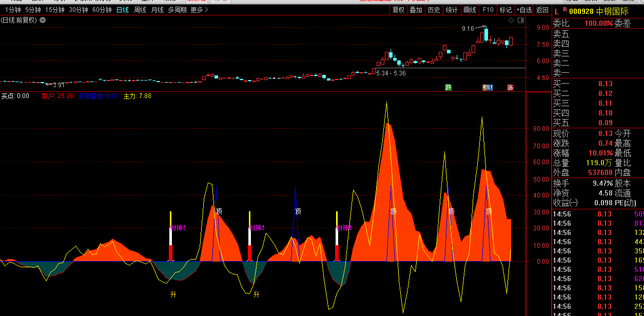Viewport: 644px width, 316px height.
Task: Click the first 顶 signal label in indicator
Action: (x=219, y=211)
